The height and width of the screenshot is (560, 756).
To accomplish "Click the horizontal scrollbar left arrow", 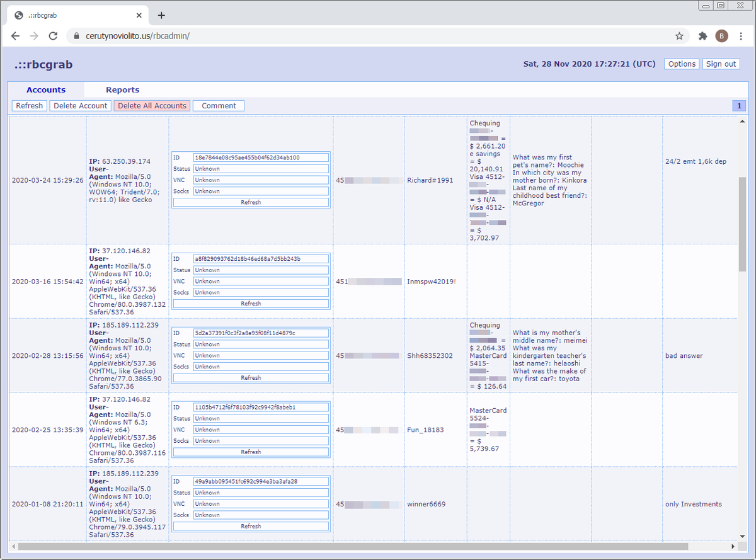I will [13, 546].
